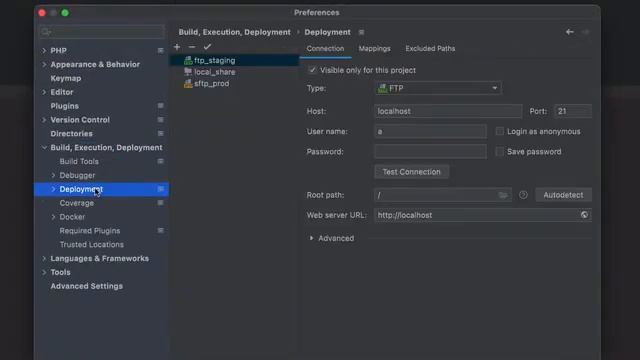Expand the Advanced section

pos(311,238)
